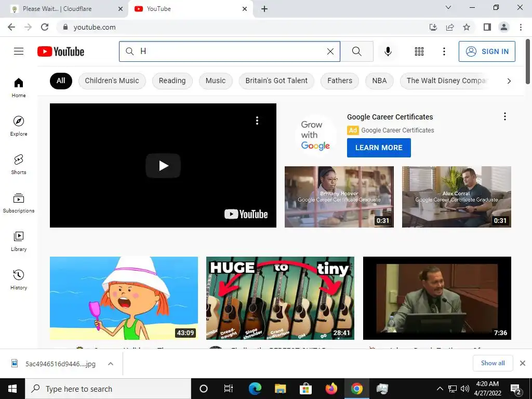Open the HUGE to tiny guitars video
Image resolution: width=532 pixels, height=399 pixels.
[280, 298]
